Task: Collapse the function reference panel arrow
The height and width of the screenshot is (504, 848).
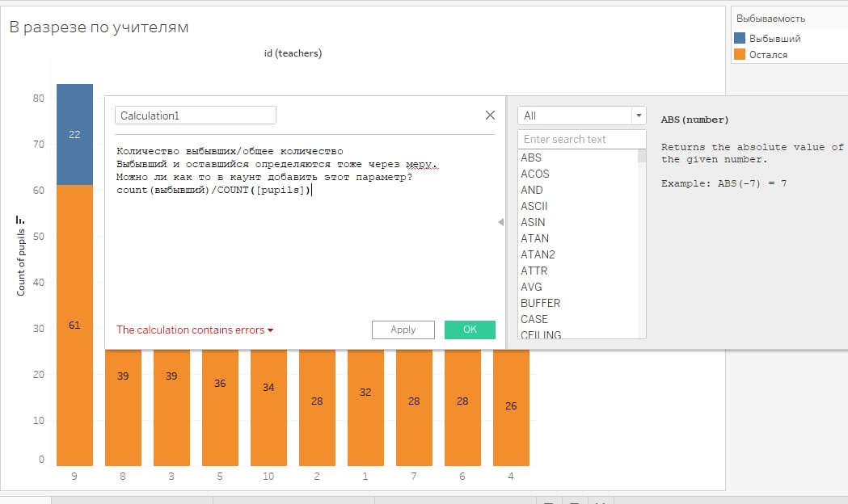Action: click(500, 222)
